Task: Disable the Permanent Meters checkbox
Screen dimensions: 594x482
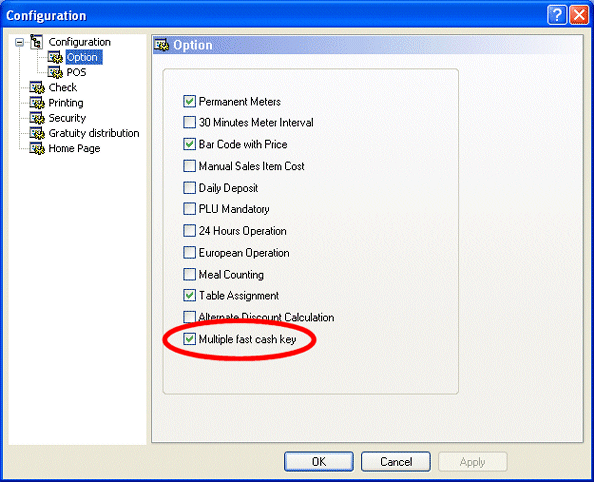Action: coord(189,101)
